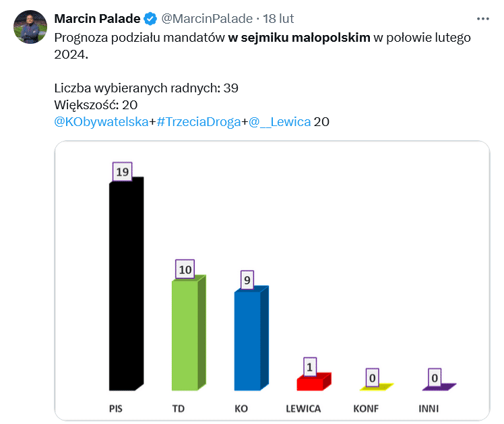The width and height of the screenshot is (504, 424).
Task: Click the 9 value label above KO
Action: 247,280
